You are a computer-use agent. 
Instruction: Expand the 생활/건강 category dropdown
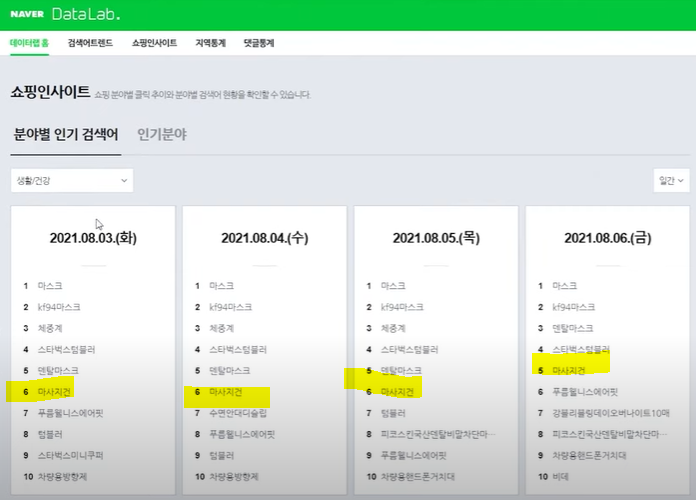pos(72,180)
